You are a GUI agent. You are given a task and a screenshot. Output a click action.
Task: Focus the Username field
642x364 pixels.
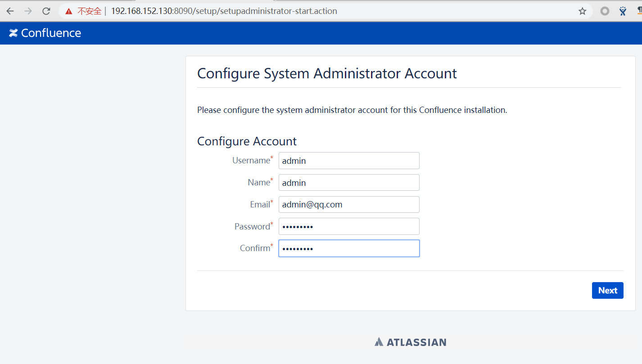(349, 161)
